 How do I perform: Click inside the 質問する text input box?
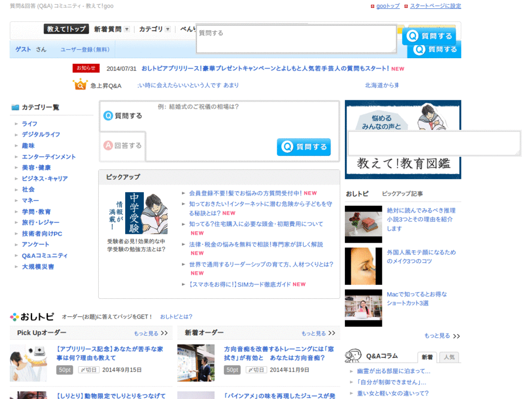(x=296, y=38)
